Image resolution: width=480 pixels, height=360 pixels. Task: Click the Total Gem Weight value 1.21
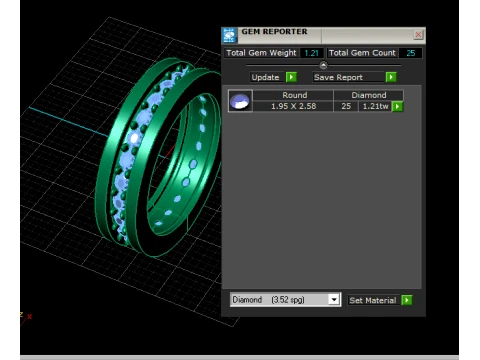(311, 53)
